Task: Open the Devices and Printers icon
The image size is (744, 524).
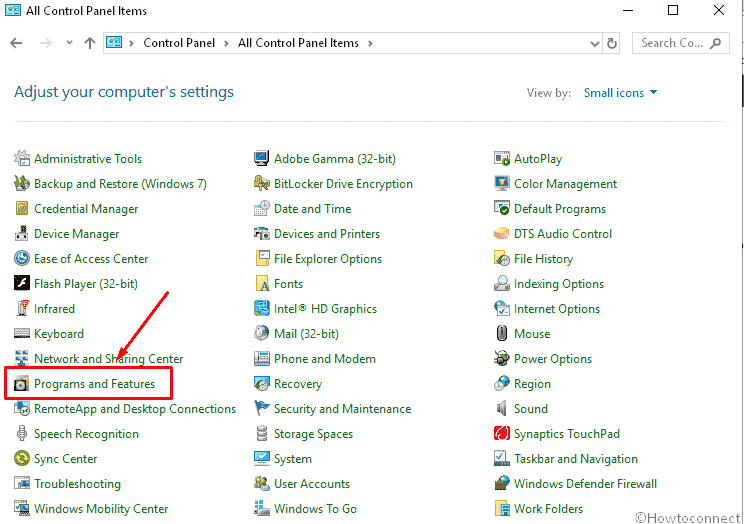Action: (x=261, y=234)
